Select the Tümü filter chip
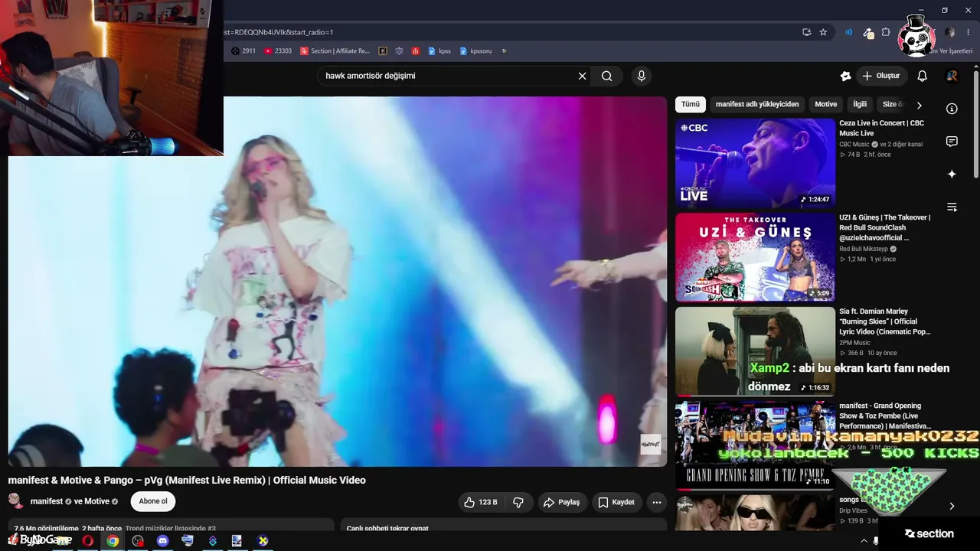This screenshot has width=980, height=551. (691, 104)
